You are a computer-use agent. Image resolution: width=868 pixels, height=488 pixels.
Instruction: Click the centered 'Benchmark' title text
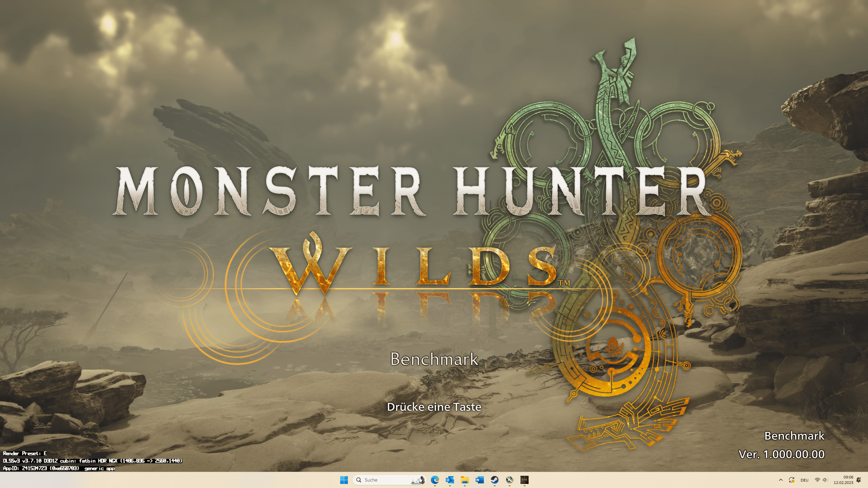434,359
